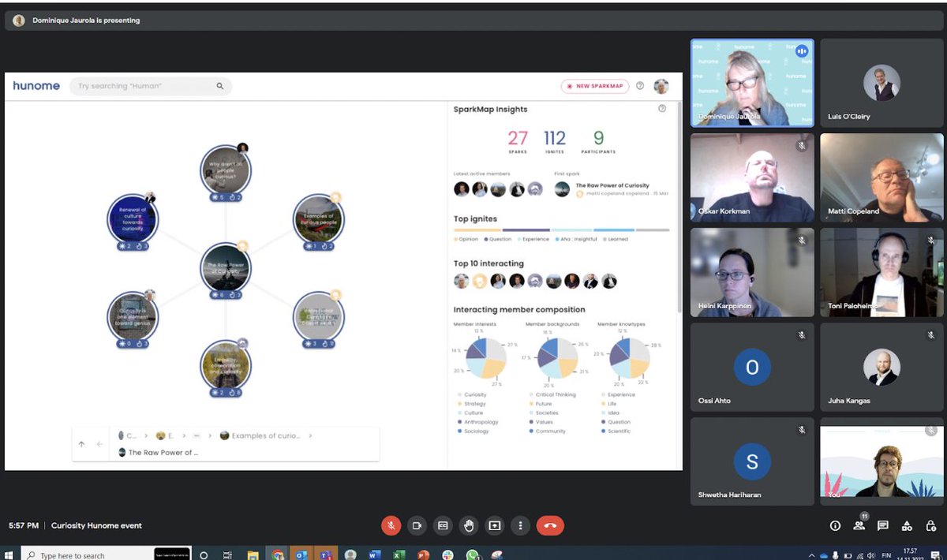This screenshot has width=947, height=560.
Task: Open Microsoft Teams from taskbar
Action: pyautogui.click(x=326, y=554)
